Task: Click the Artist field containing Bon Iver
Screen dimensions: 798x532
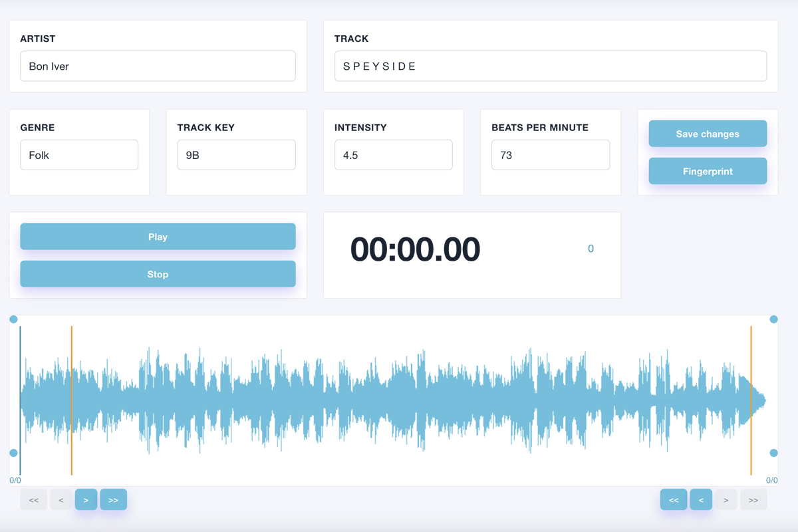Action: (x=158, y=66)
